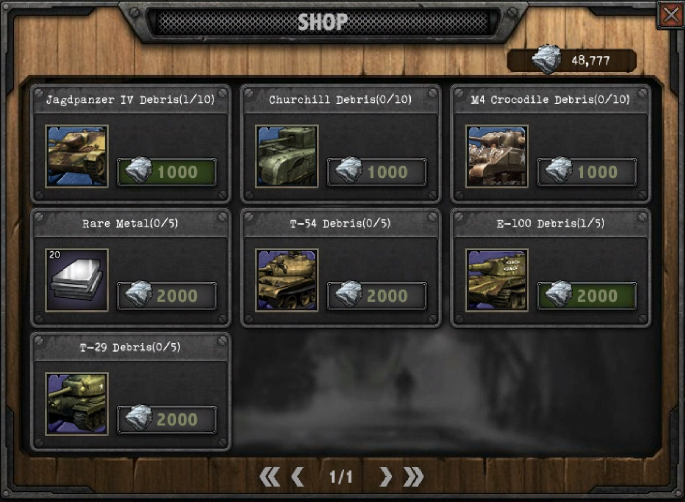Close the Shop window
685x502 pixels.
671,15
